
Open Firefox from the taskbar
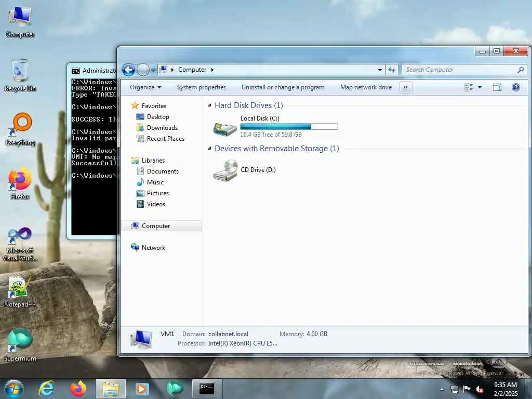click(x=78, y=389)
